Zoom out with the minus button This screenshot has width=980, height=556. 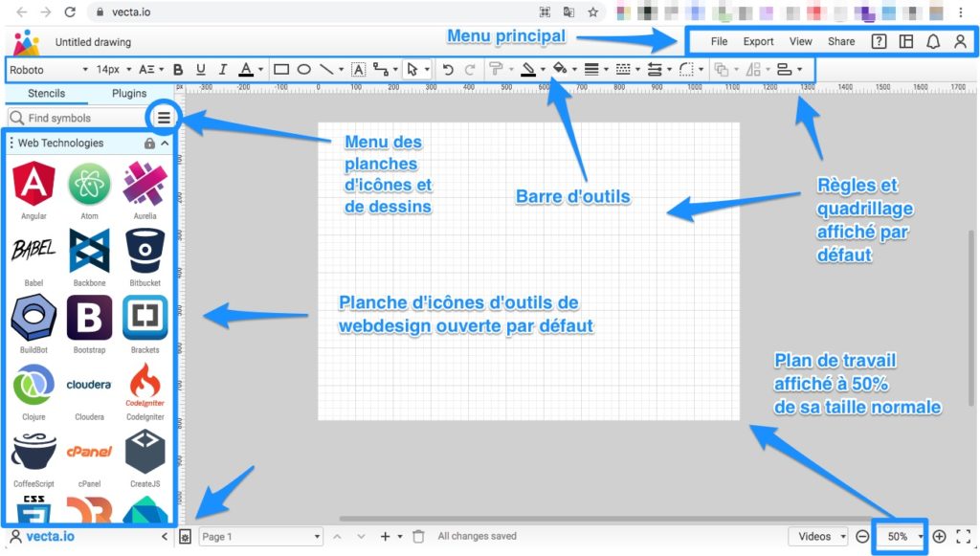(862, 537)
